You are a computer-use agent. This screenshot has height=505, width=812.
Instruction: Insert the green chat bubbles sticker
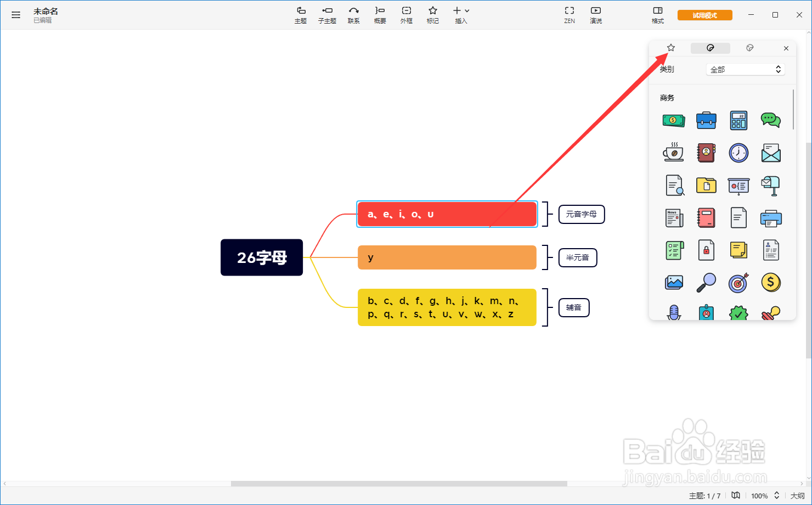pyautogui.click(x=771, y=120)
